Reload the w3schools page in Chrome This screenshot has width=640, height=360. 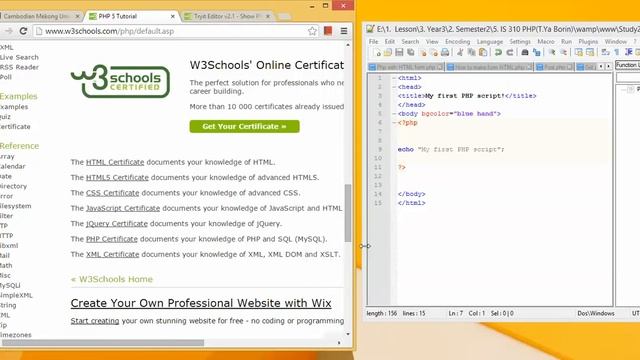pos(23,31)
